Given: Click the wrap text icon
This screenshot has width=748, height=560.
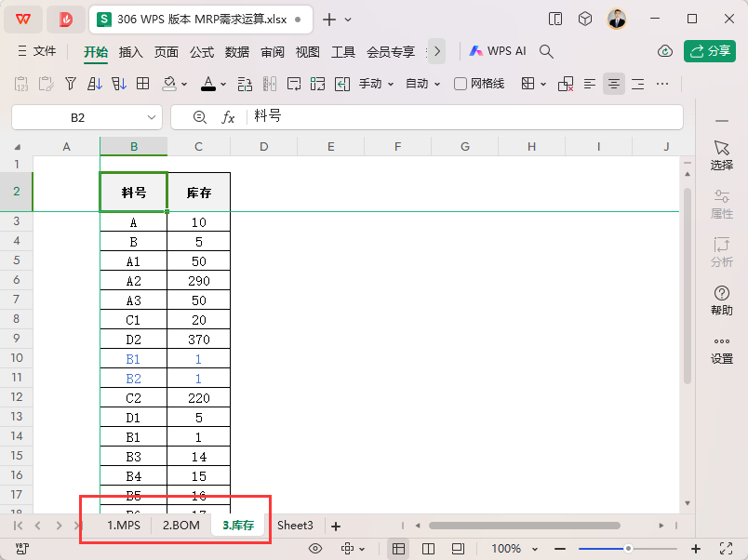Looking at the screenshot, I should [294, 84].
